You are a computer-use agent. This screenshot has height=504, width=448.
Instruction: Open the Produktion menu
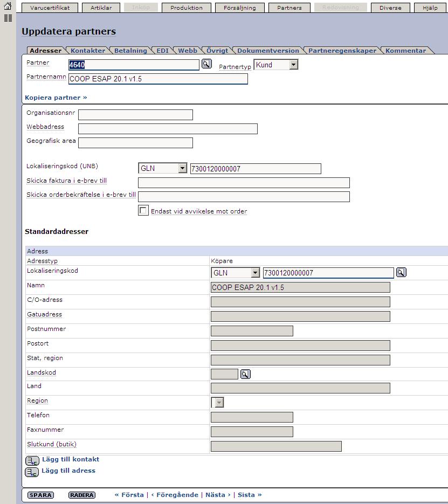click(x=187, y=8)
